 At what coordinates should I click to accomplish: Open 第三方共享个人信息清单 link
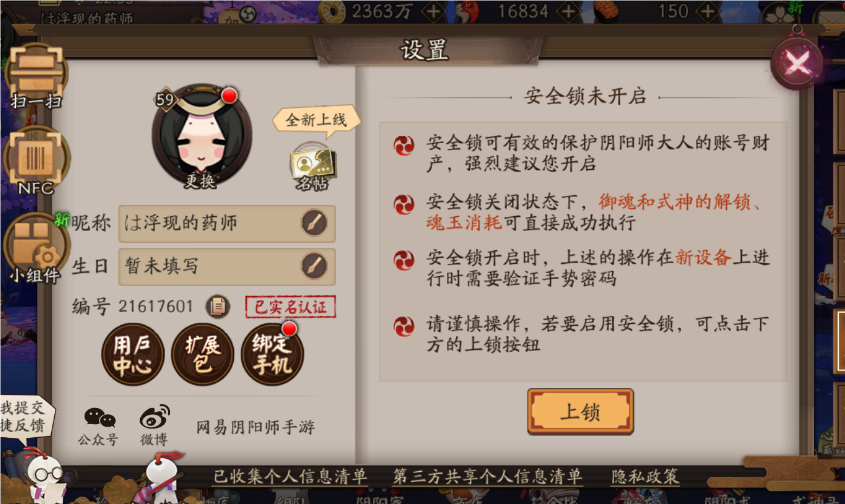487,477
